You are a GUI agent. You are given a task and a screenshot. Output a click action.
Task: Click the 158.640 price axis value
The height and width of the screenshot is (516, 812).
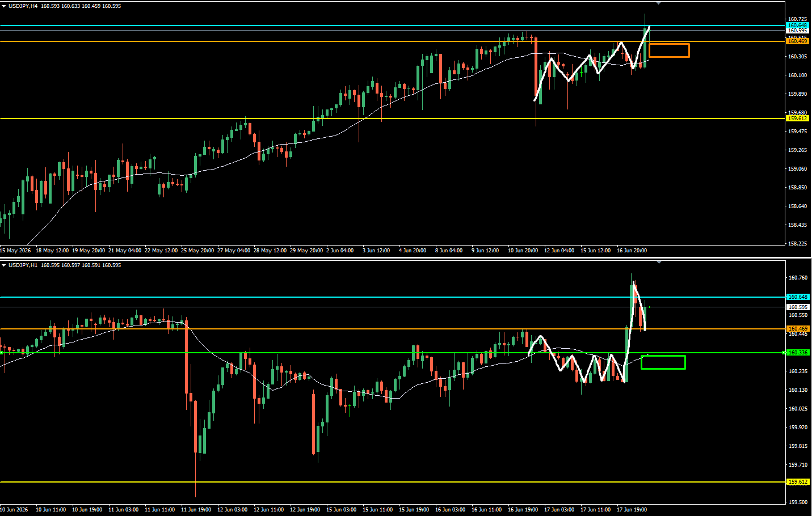(797, 206)
